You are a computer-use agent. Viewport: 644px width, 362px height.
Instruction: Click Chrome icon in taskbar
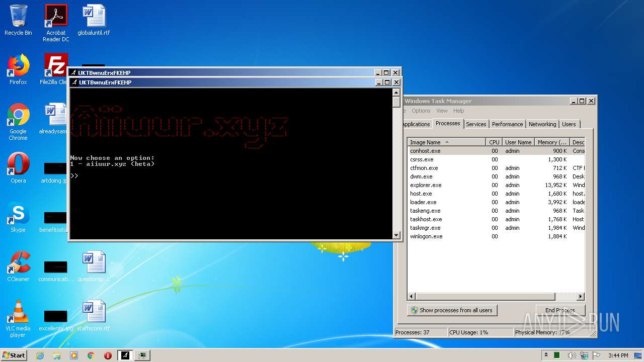click(91, 355)
